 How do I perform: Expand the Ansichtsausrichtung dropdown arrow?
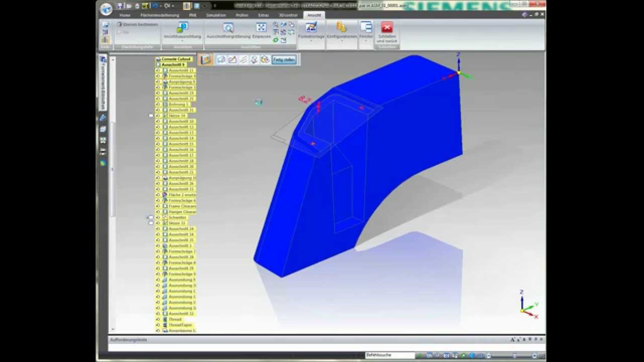[182, 41]
